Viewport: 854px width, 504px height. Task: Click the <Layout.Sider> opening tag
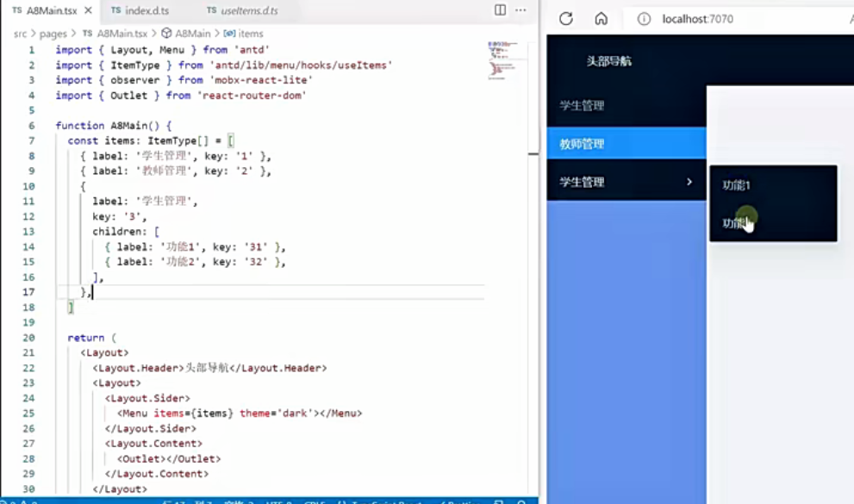click(x=147, y=398)
